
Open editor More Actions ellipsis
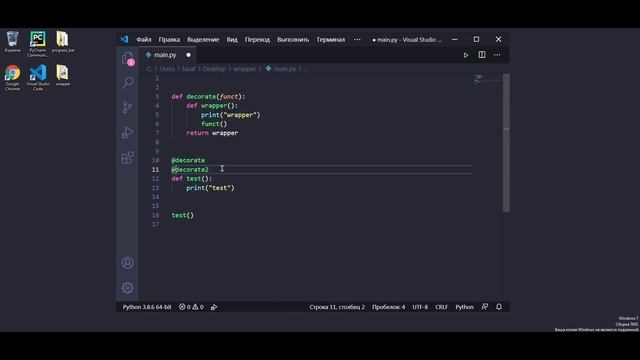click(x=497, y=55)
